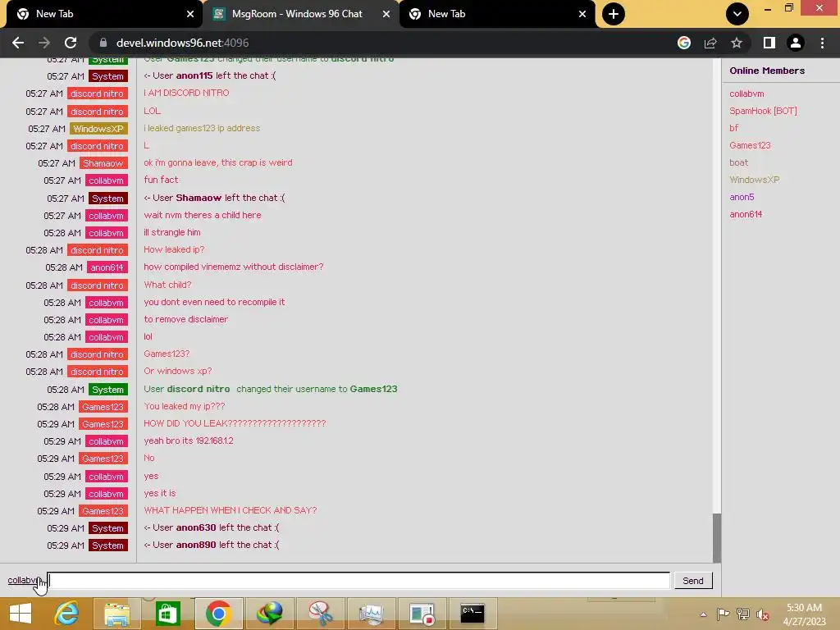Viewport: 840px width, 630px height.
Task: Select Games123 in Online Members list
Action: 750,145
